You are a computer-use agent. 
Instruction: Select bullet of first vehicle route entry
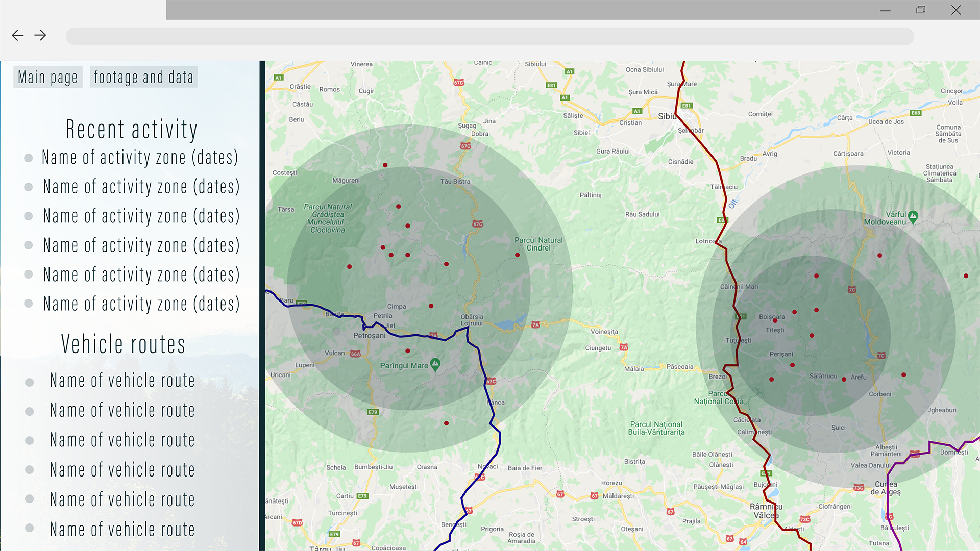30,382
